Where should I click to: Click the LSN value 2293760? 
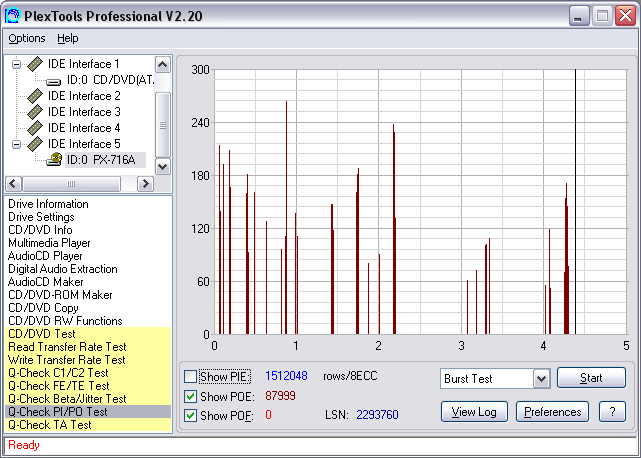coord(377,415)
